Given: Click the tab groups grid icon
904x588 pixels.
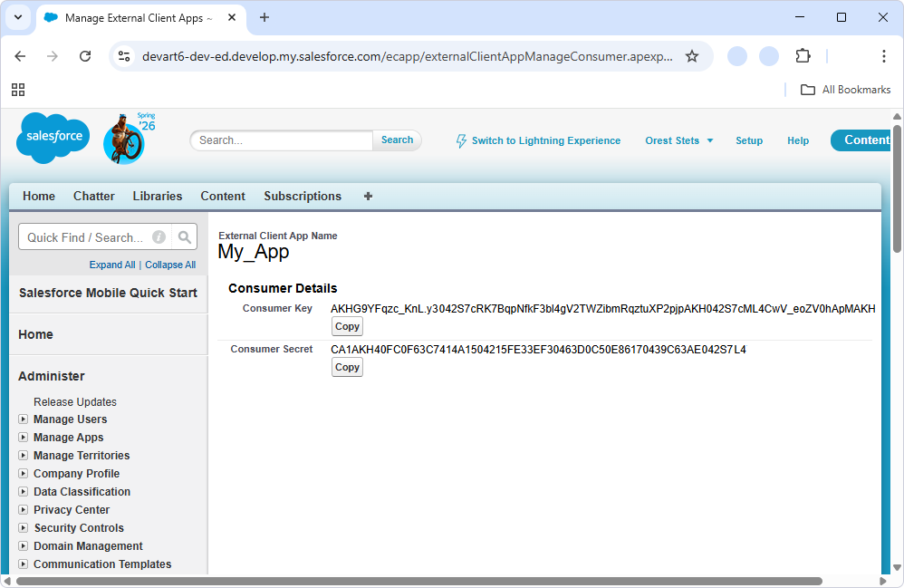Looking at the screenshot, I should [x=18, y=90].
